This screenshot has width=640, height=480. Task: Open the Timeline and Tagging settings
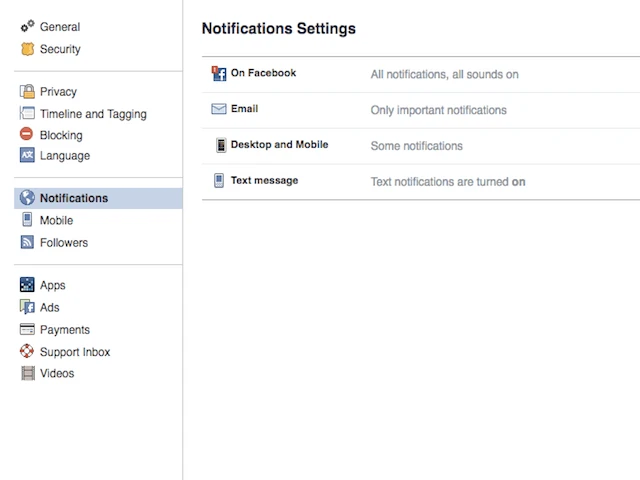tap(93, 114)
